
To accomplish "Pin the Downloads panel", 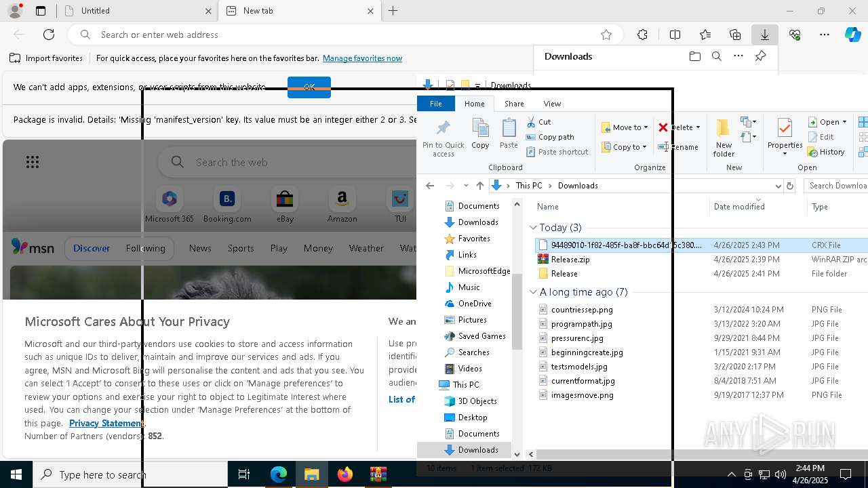I will click(x=761, y=56).
